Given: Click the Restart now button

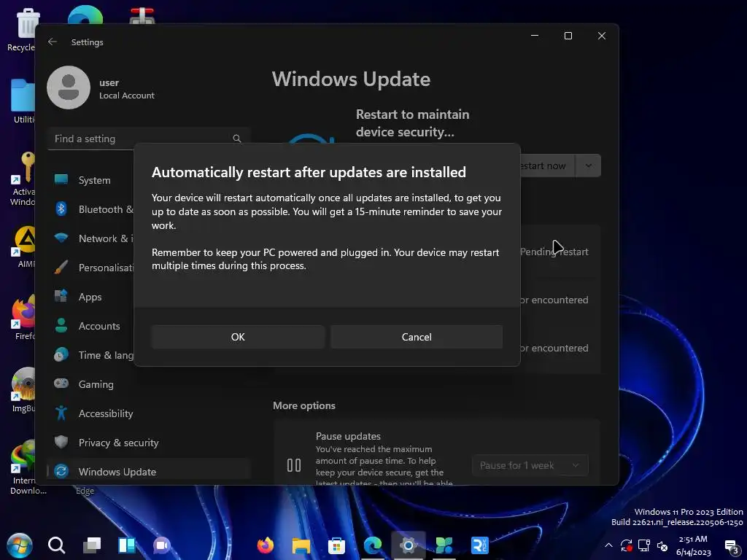Looking at the screenshot, I should [x=547, y=166].
